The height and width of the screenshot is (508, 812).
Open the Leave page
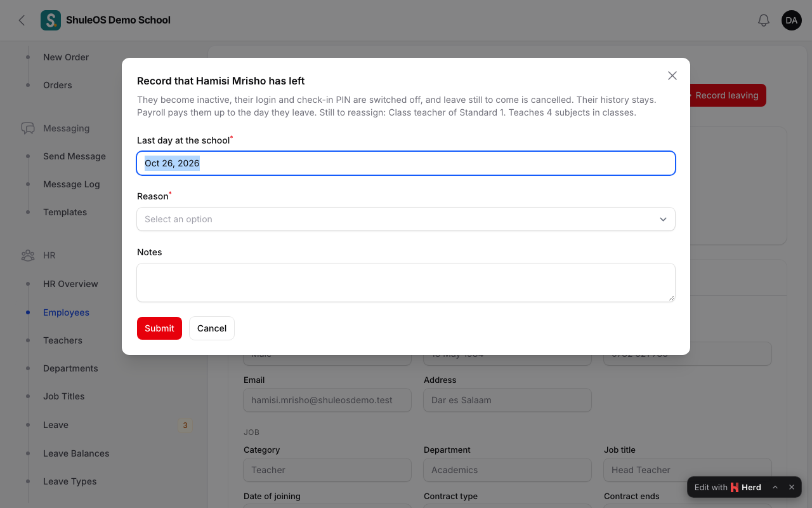pos(56,425)
